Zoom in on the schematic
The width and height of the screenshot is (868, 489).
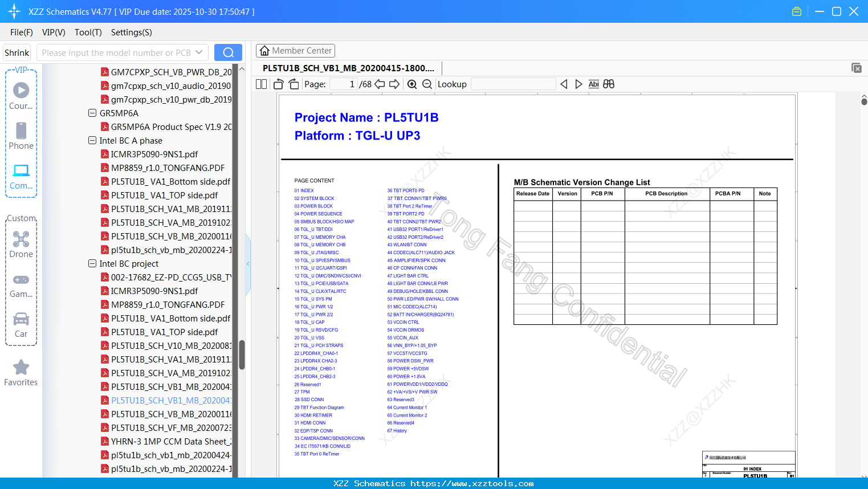(412, 84)
